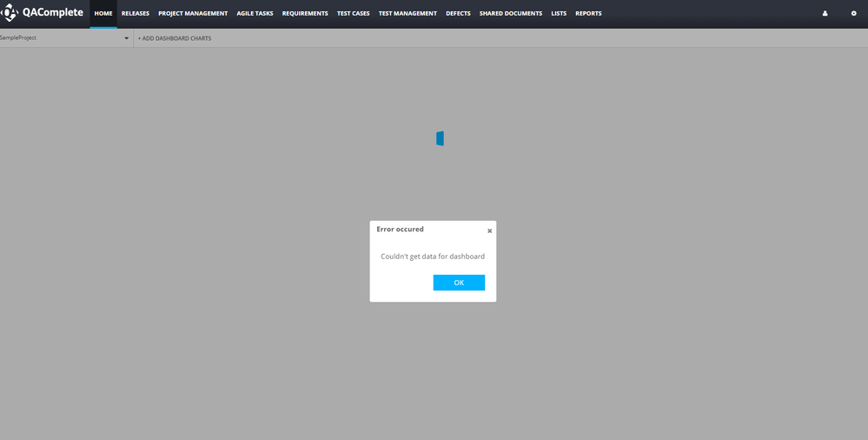Click the "Couldn't get data for dashboard" message
This screenshot has height=440, width=868.
433,257
